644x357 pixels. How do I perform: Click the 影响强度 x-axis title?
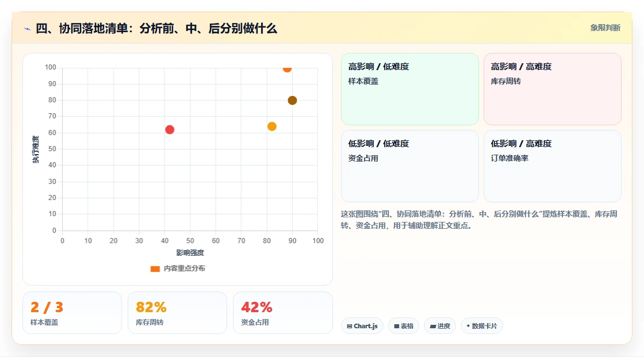coord(190,252)
